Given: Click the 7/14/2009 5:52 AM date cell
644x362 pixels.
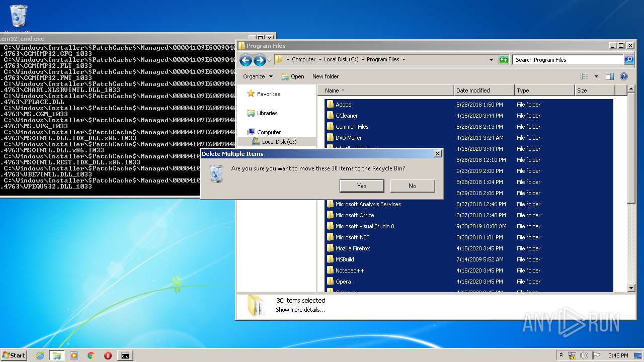Looking at the screenshot, I should coord(479,259).
